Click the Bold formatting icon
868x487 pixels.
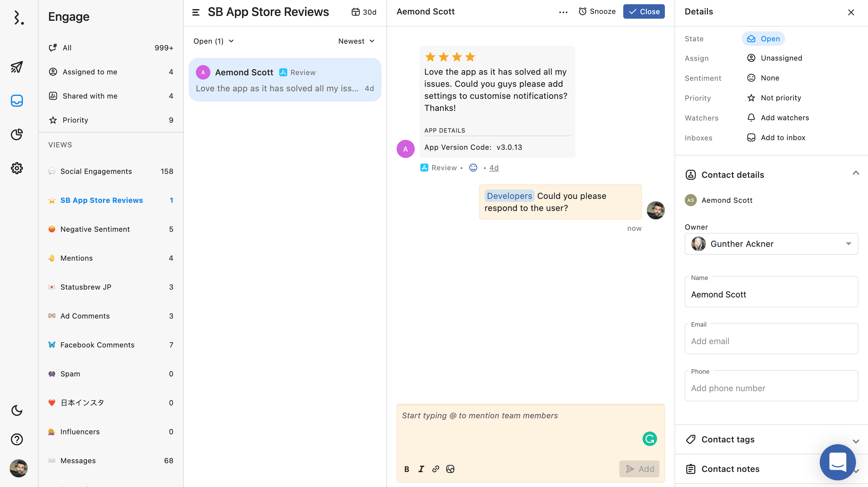click(x=407, y=469)
